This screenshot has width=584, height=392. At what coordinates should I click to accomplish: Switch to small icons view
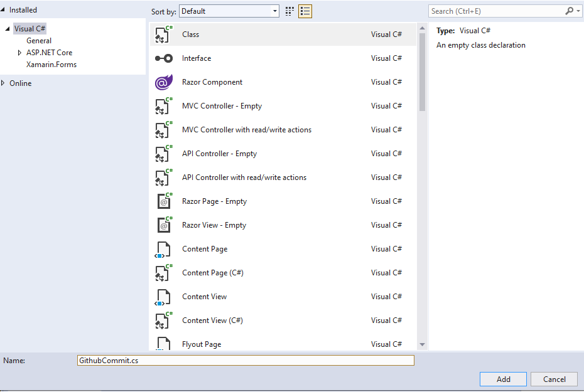(289, 11)
